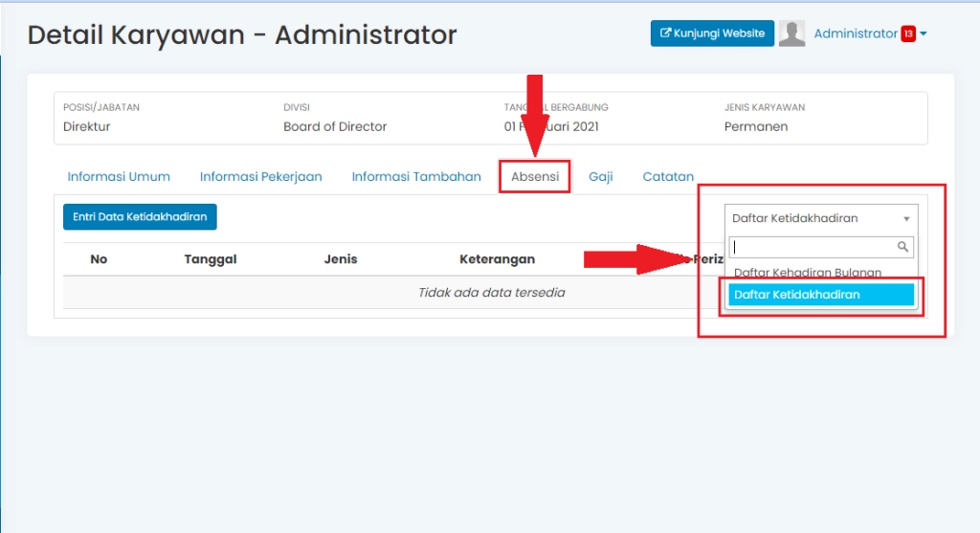Select the highlighted Daftar Ketidakhadiran option
This screenshot has width=980, height=533.
click(820, 295)
